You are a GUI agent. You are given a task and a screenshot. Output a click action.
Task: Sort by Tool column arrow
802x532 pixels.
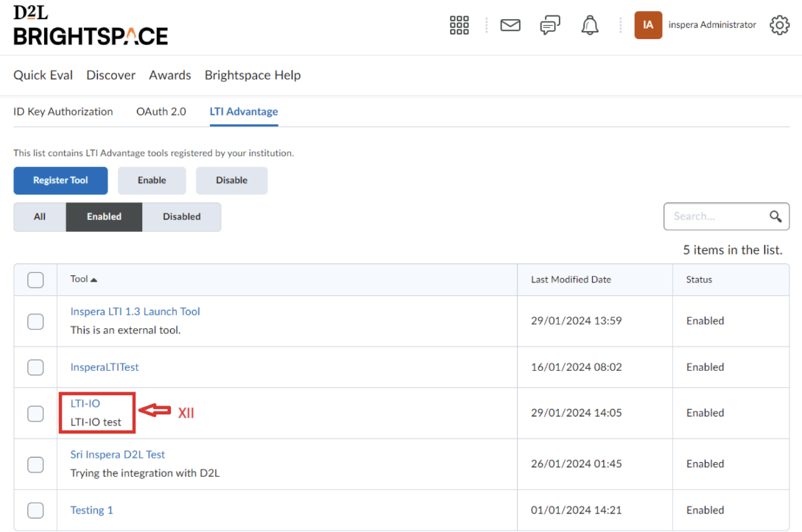(94, 280)
